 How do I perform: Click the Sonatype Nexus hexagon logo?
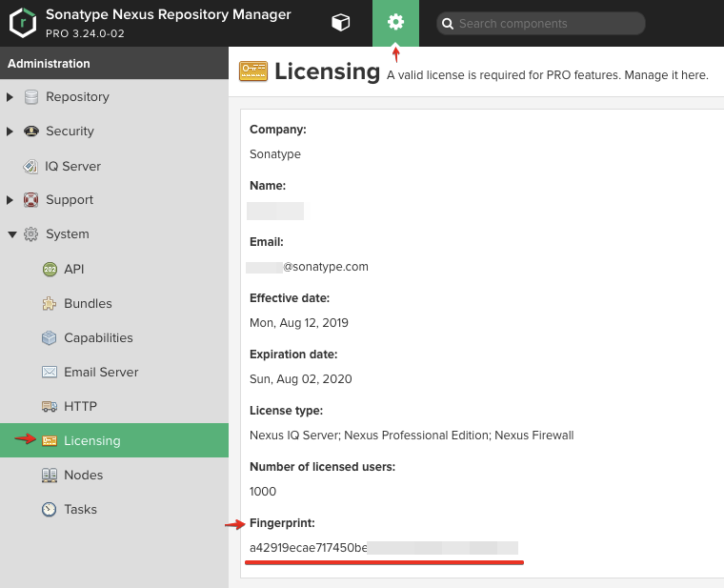click(23, 24)
